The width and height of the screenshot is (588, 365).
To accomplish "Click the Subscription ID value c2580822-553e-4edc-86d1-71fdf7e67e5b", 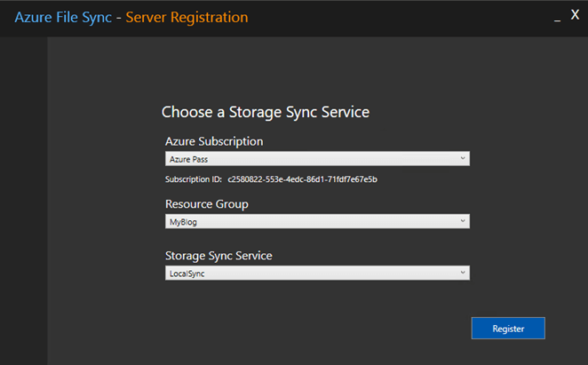I will pyautogui.click(x=302, y=179).
